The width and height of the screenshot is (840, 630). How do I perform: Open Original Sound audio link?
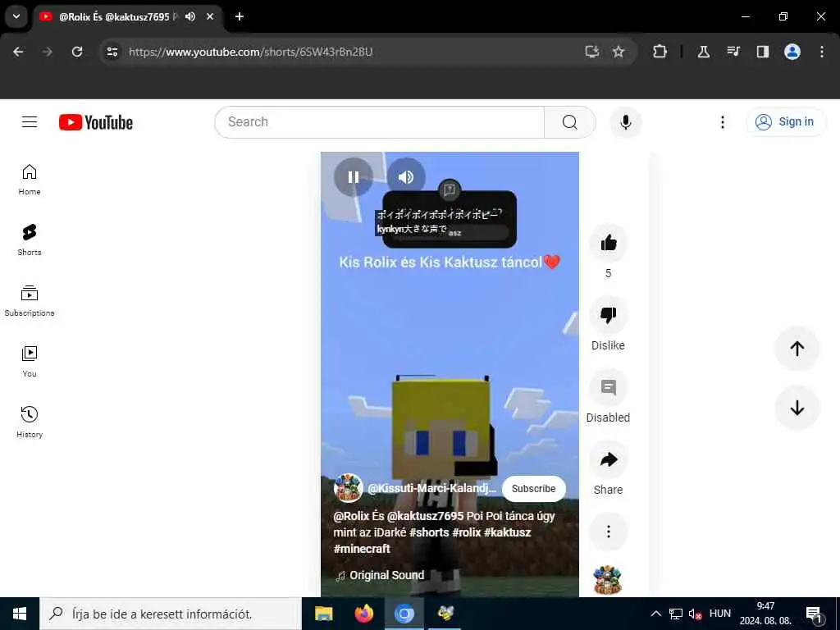pos(380,575)
